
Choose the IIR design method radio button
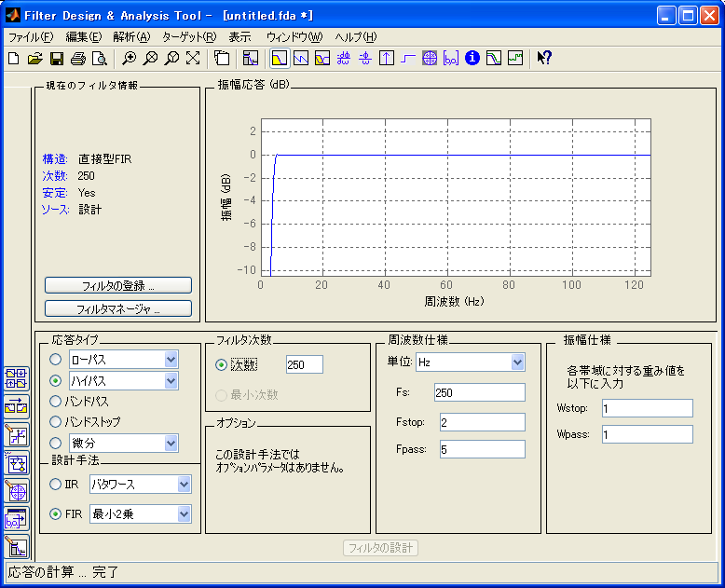(x=56, y=484)
